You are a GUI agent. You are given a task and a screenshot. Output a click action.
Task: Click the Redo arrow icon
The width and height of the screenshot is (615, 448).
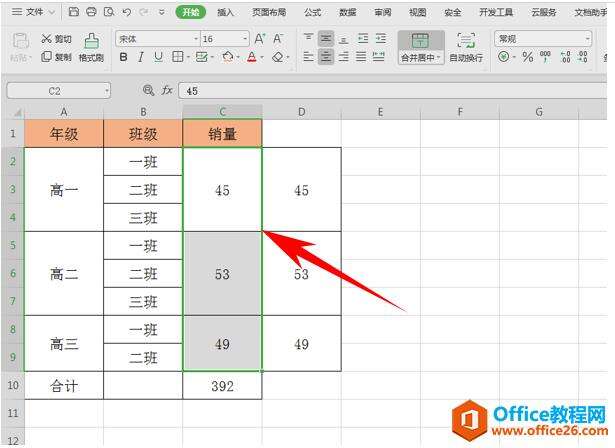coord(144,12)
